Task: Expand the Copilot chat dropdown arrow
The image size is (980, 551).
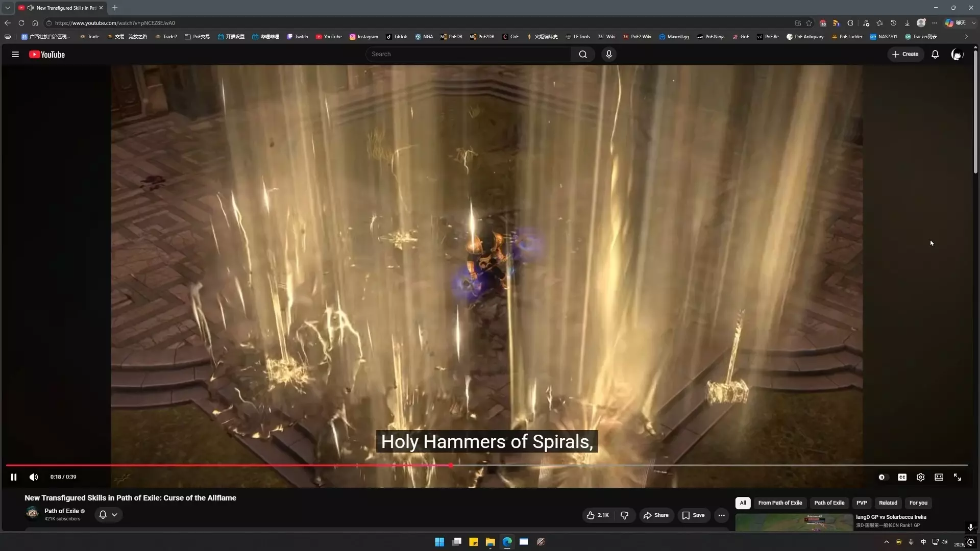Action: pos(973,23)
